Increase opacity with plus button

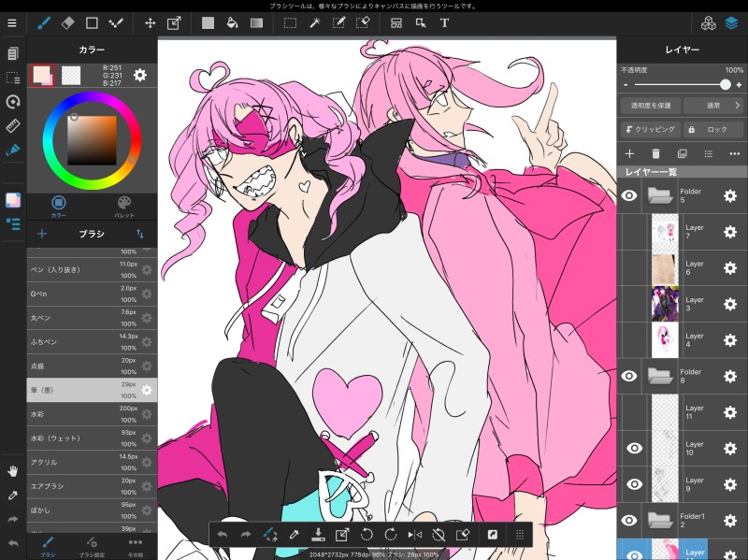[x=739, y=85]
